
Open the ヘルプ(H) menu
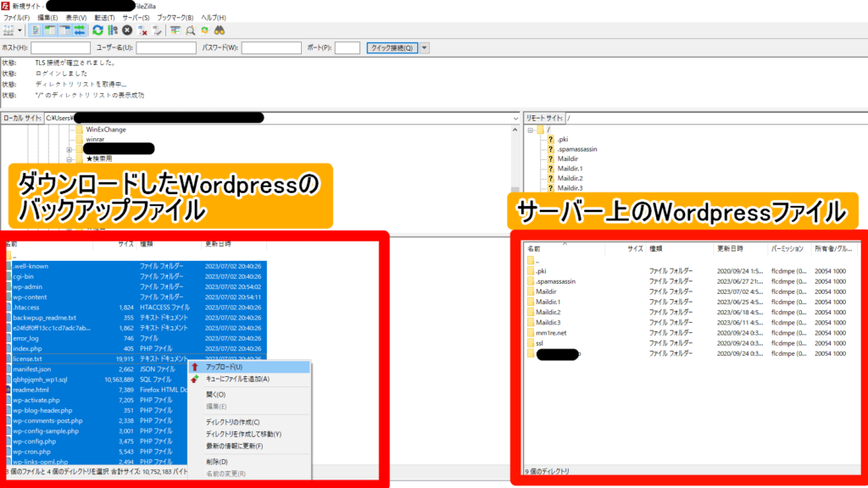tap(214, 18)
